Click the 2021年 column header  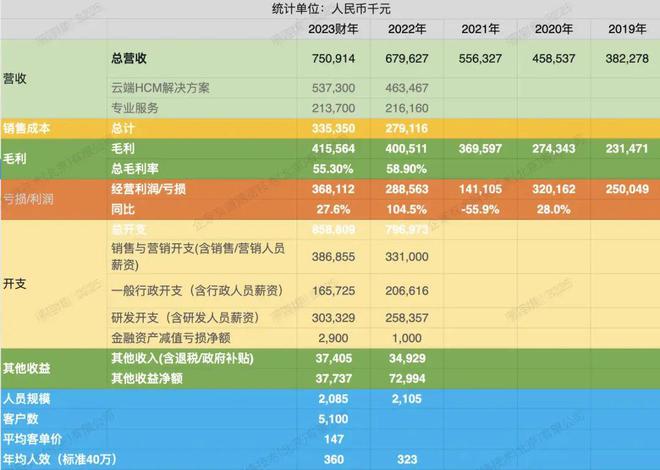click(480, 29)
